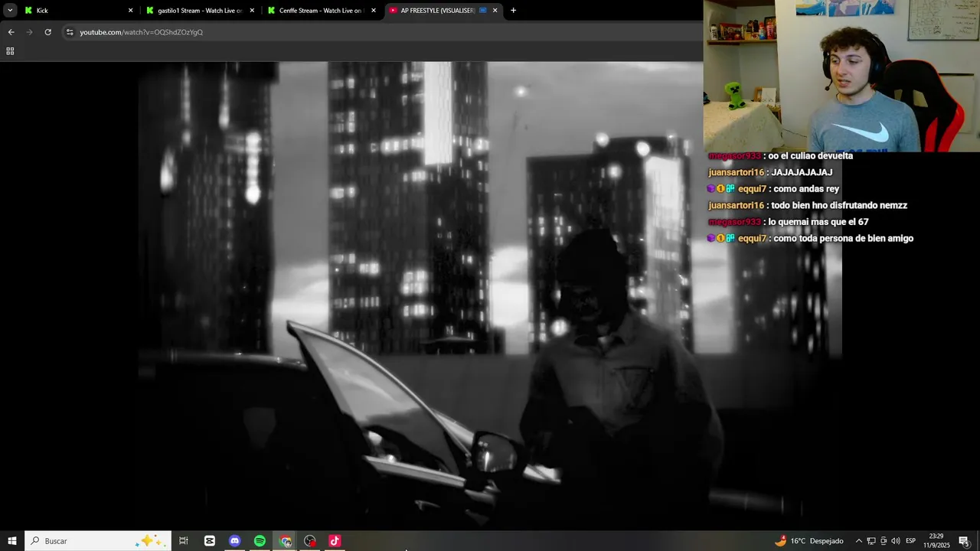The width and height of the screenshot is (980, 551).
Task: Click chat message "todo bien hno disfrutando nemzz"
Action: [x=839, y=205]
